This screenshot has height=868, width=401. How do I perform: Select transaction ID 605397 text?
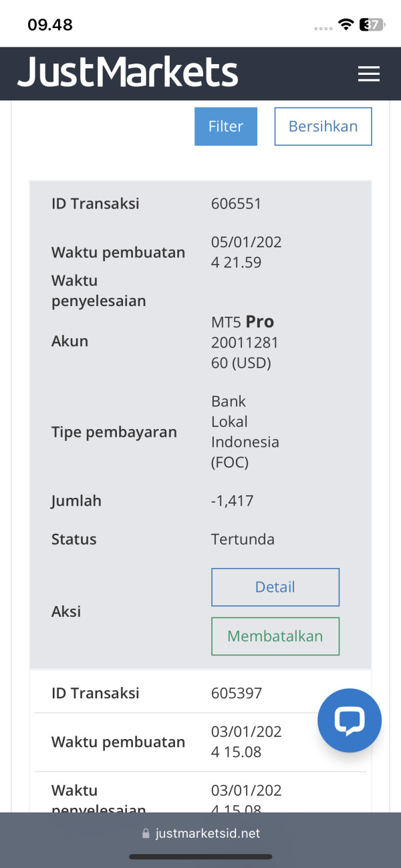coord(236,693)
